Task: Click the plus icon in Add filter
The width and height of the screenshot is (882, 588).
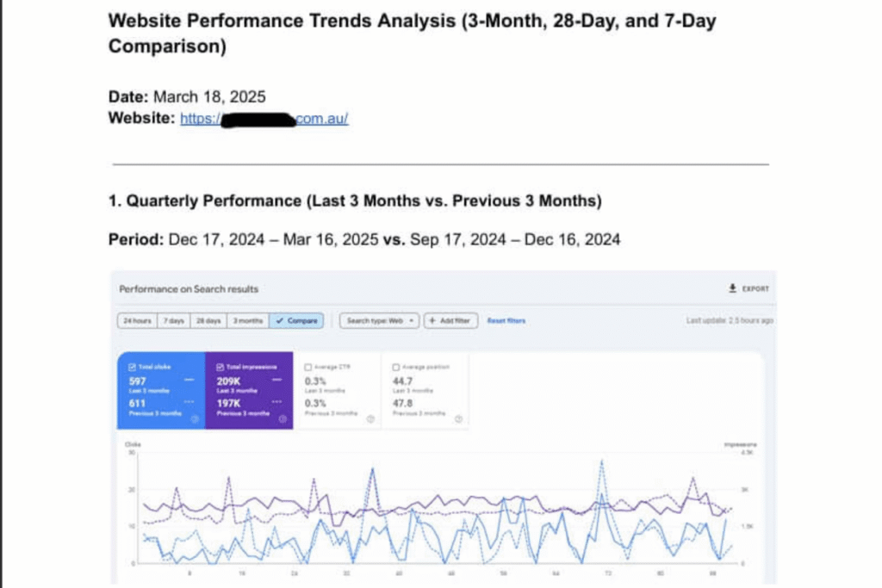Action: pos(432,321)
